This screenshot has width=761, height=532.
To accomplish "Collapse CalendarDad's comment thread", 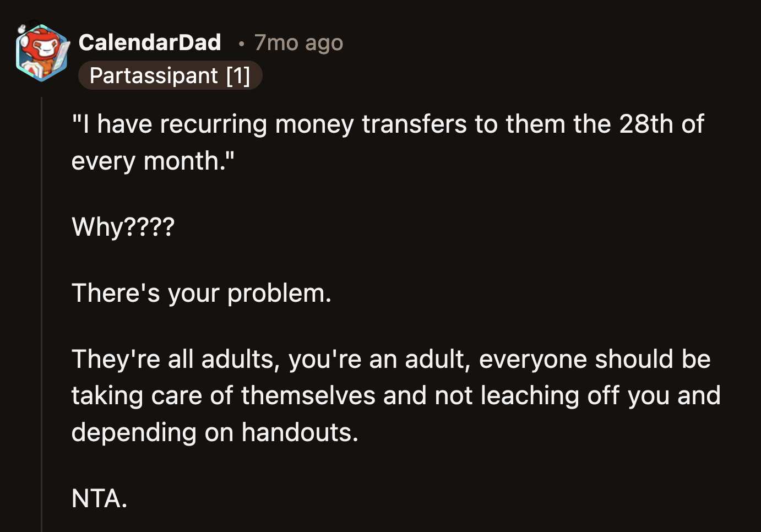I will click(42, 220).
